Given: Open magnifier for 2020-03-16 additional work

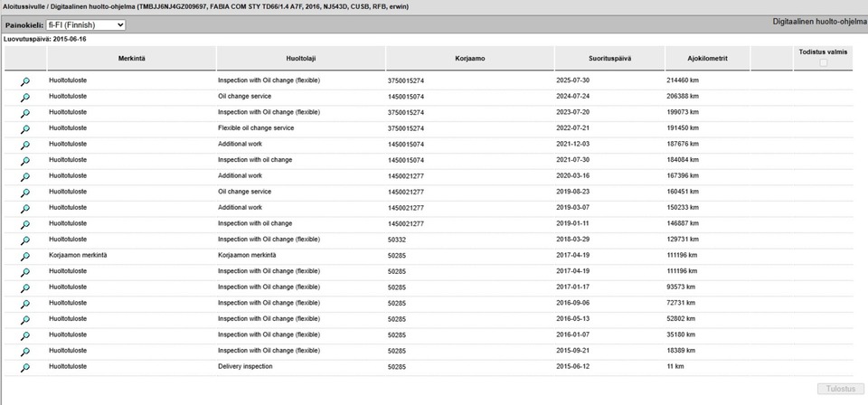Looking at the screenshot, I should point(25,176).
